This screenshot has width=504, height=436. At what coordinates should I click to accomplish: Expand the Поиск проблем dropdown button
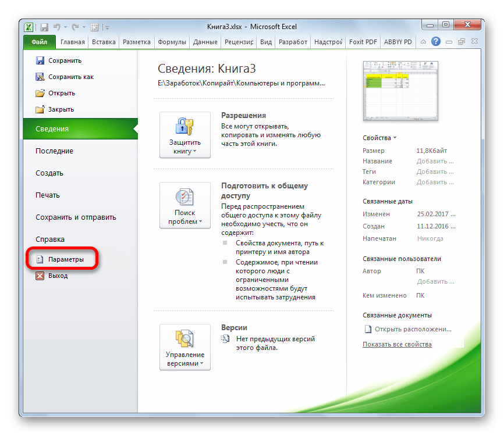pyautogui.click(x=185, y=205)
